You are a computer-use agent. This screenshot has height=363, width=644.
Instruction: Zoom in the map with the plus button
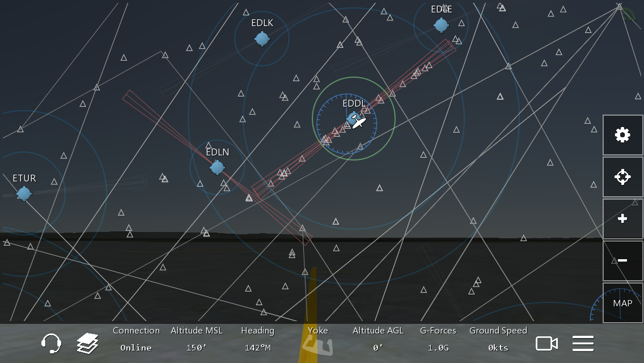pyautogui.click(x=622, y=219)
